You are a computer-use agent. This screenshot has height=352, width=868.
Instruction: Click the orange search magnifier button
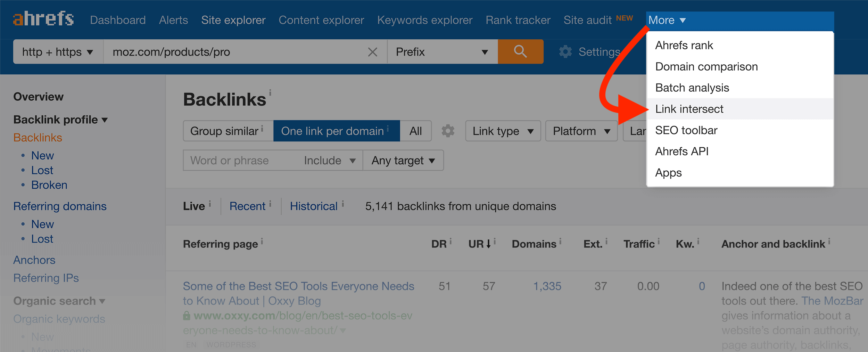pos(520,51)
